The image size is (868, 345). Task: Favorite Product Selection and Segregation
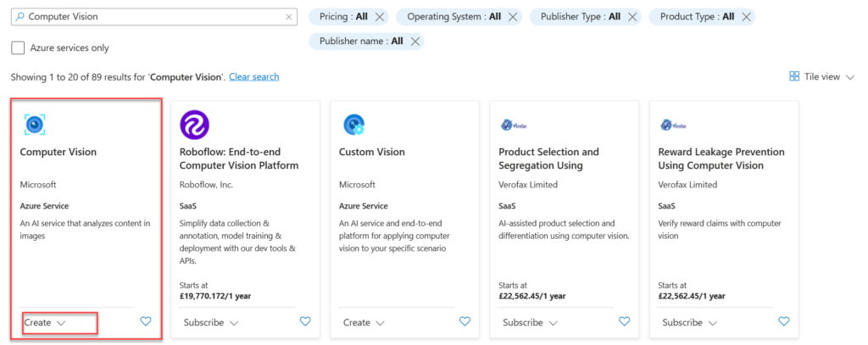click(624, 321)
